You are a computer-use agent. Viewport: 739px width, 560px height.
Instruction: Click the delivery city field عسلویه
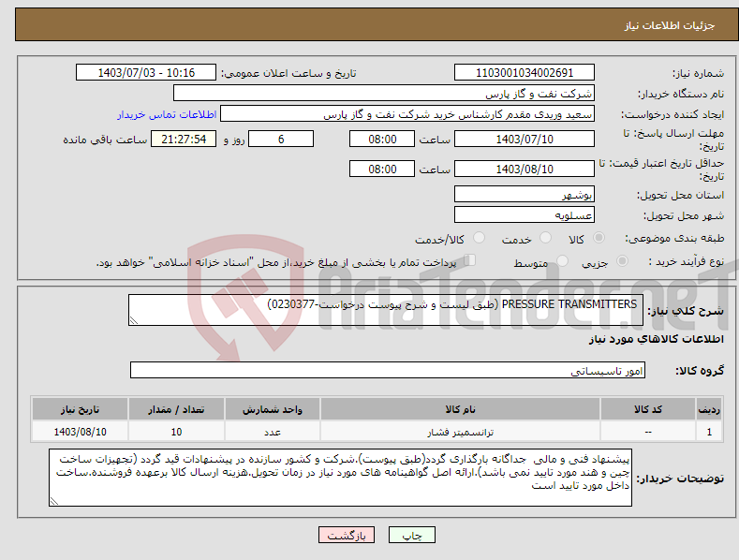(x=525, y=215)
